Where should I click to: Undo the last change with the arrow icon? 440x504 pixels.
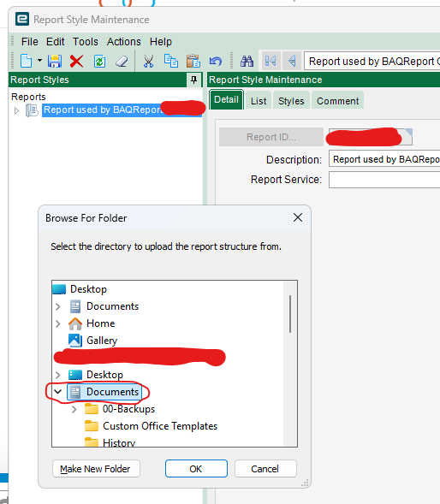click(x=216, y=61)
